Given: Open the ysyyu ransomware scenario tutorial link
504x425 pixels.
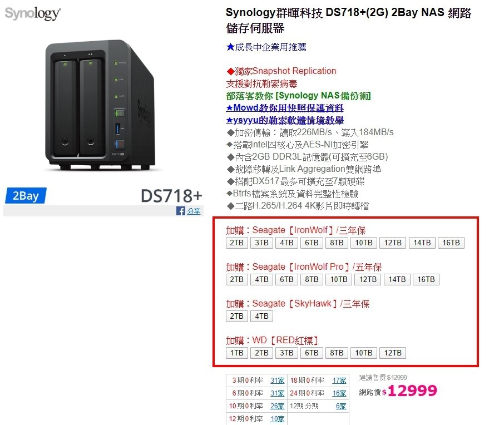Looking at the screenshot, I should pyautogui.click(x=285, y=120).
